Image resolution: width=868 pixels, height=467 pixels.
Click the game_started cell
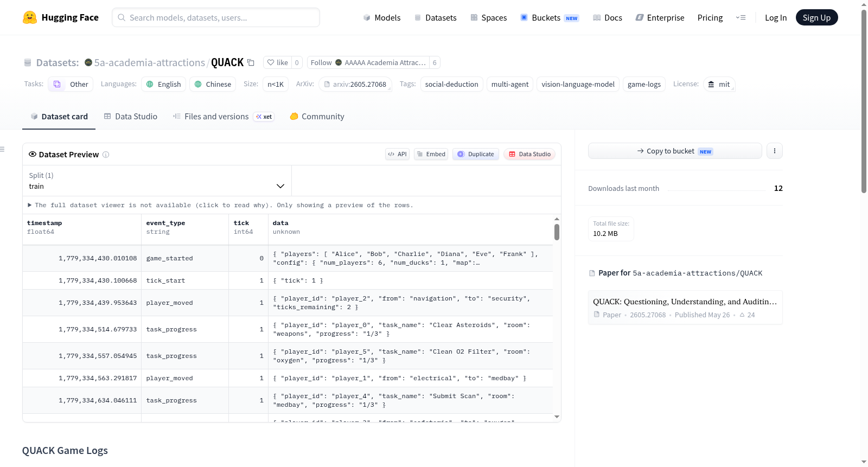pos(185,258)
